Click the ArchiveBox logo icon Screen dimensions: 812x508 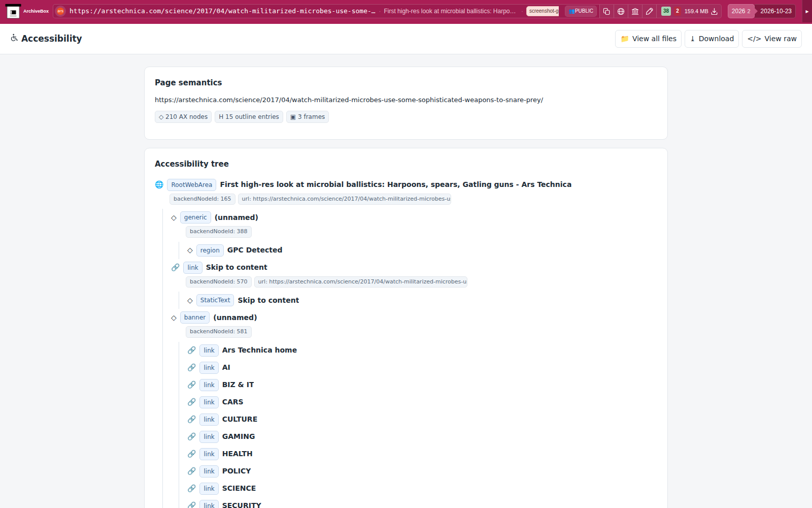click(x=13, y=11)
